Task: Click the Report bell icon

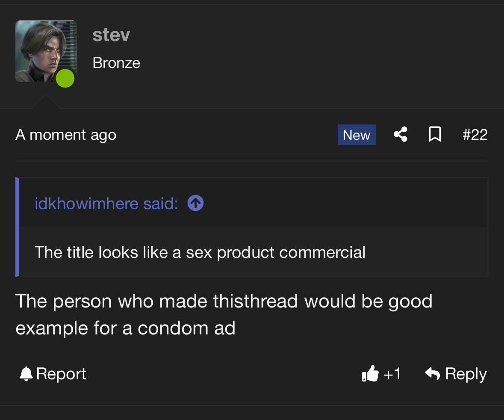Action: (x=26, y=374)
